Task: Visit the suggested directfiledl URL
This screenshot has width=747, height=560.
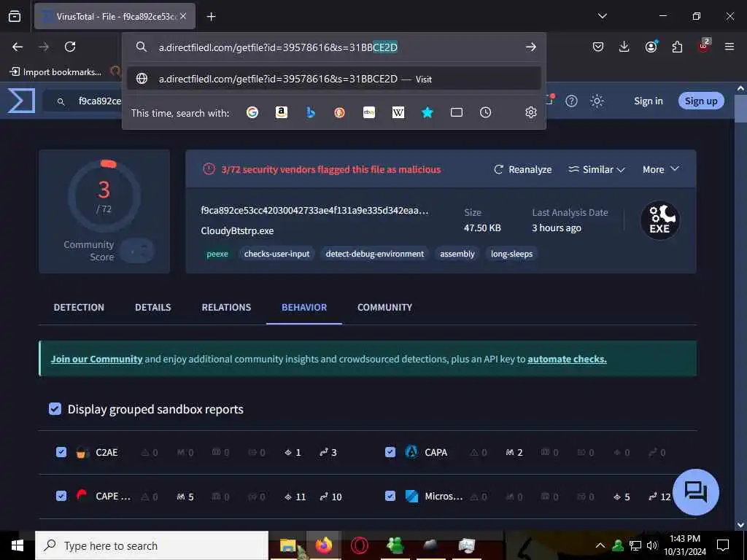Action: 333,79
